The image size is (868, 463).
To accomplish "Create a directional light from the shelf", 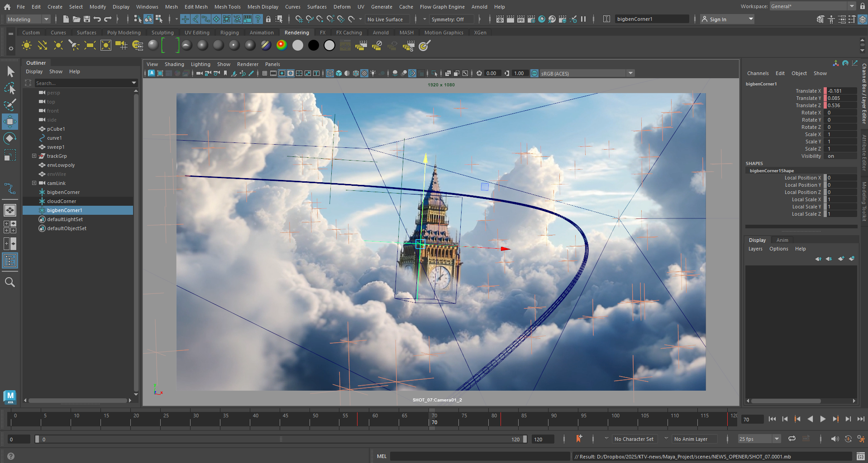I will [x=43, y=45].
